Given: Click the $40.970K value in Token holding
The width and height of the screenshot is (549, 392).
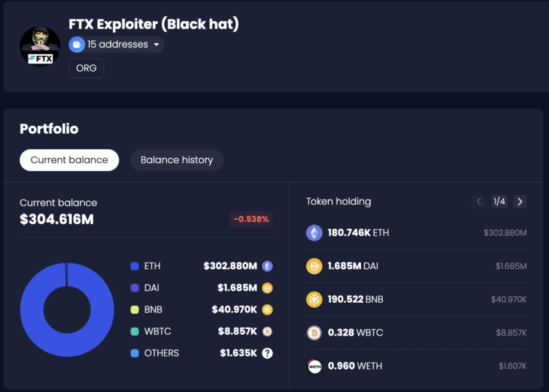Looking at the screenshot, I should point(509,299).
